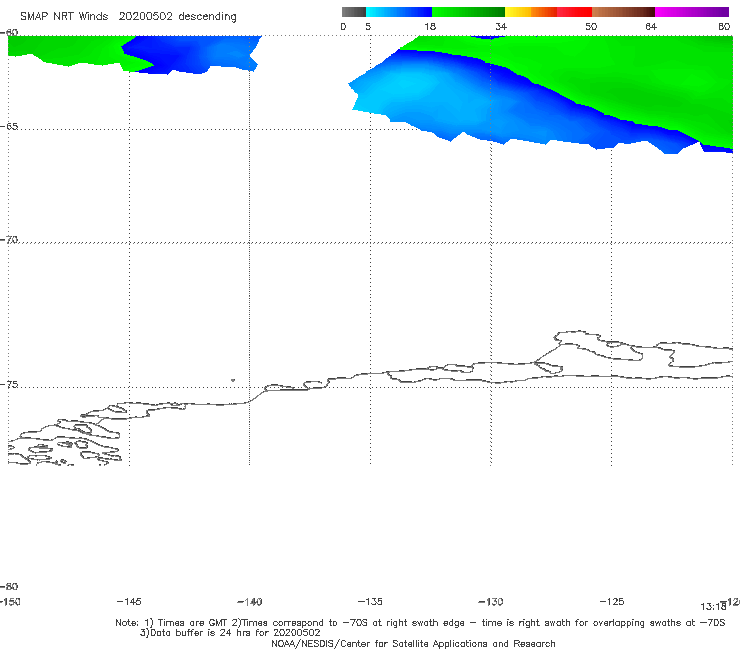Click the yellow-orange segment of the color scale
The width and height of the screenshot is (740, 650).
click(x=530, y=12)
